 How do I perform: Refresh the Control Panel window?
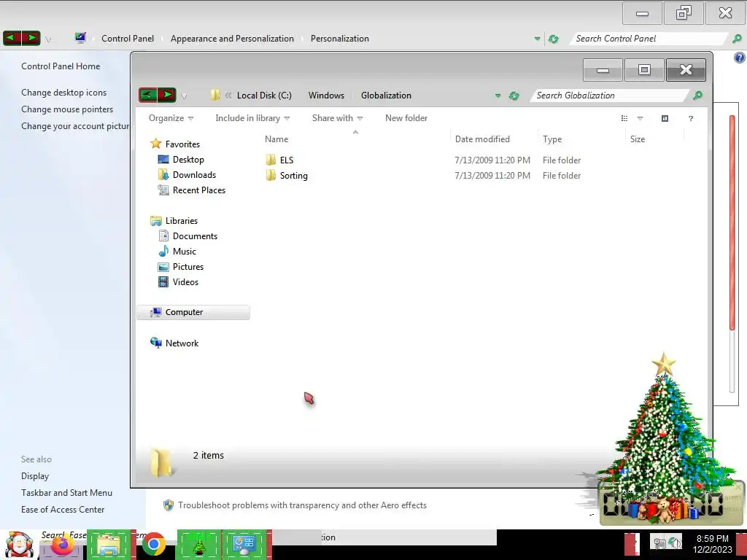553,39
